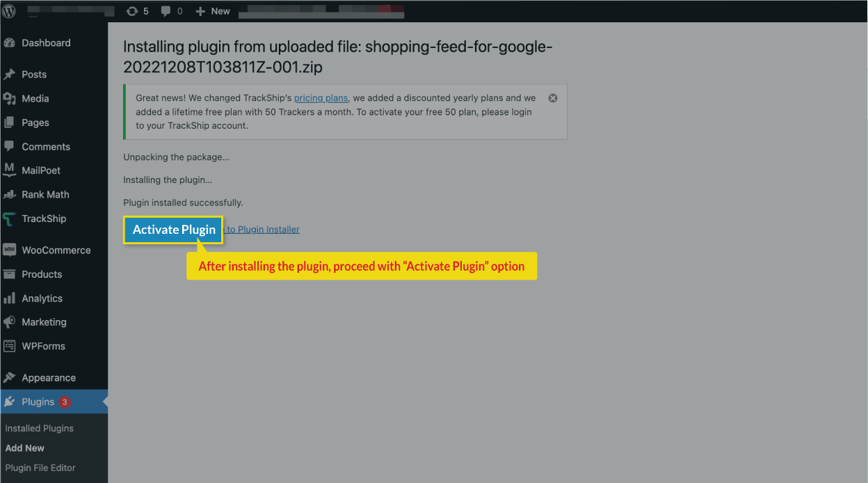Open comments bubble icon in admin bar
The image size is (868, 483).
(166, 11)
